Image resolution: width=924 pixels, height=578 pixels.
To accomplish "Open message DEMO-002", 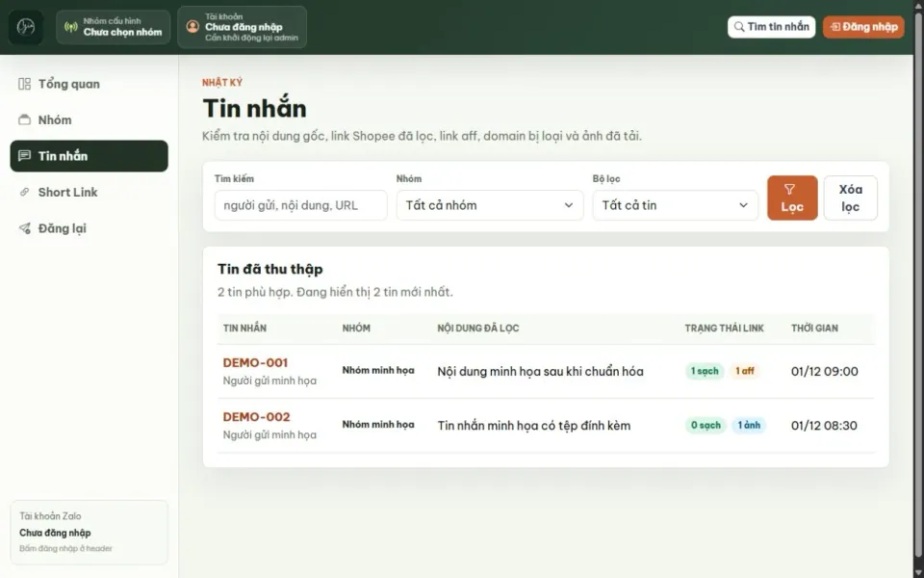I will 256,416.
